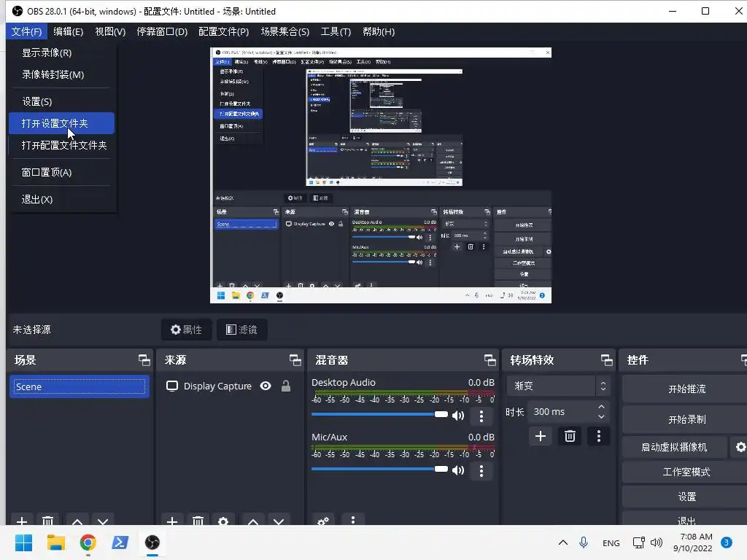Choose 显示录像(R) from the file menu
Image resolution: width=747 pixels, height=560 pixels.
pos(62,52)
